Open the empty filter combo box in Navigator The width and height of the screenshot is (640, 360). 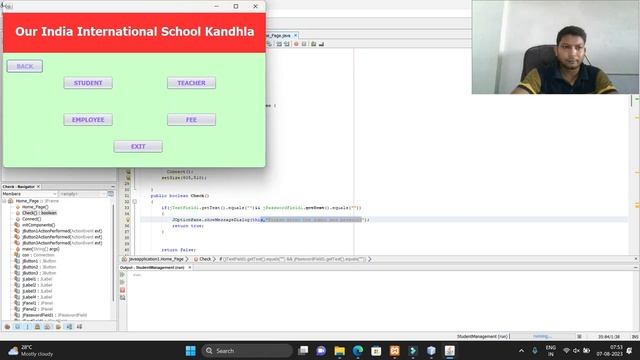pos(83,194)
